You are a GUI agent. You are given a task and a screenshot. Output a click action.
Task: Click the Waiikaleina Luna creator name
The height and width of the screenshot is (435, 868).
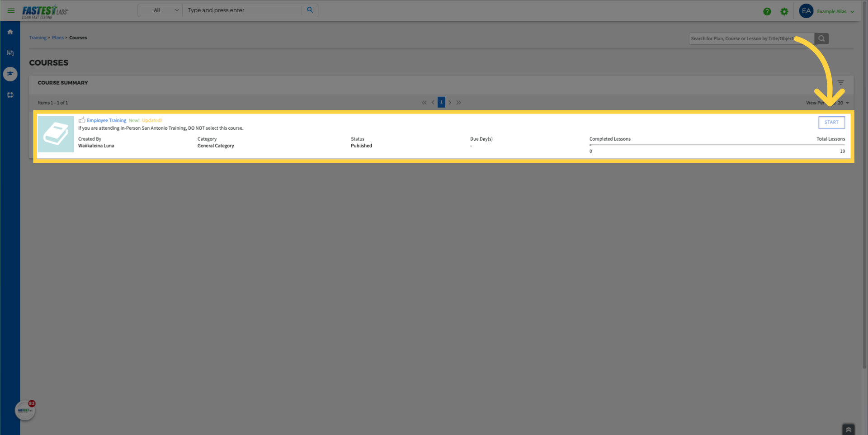pyautogui.click(x=96, y=146)
